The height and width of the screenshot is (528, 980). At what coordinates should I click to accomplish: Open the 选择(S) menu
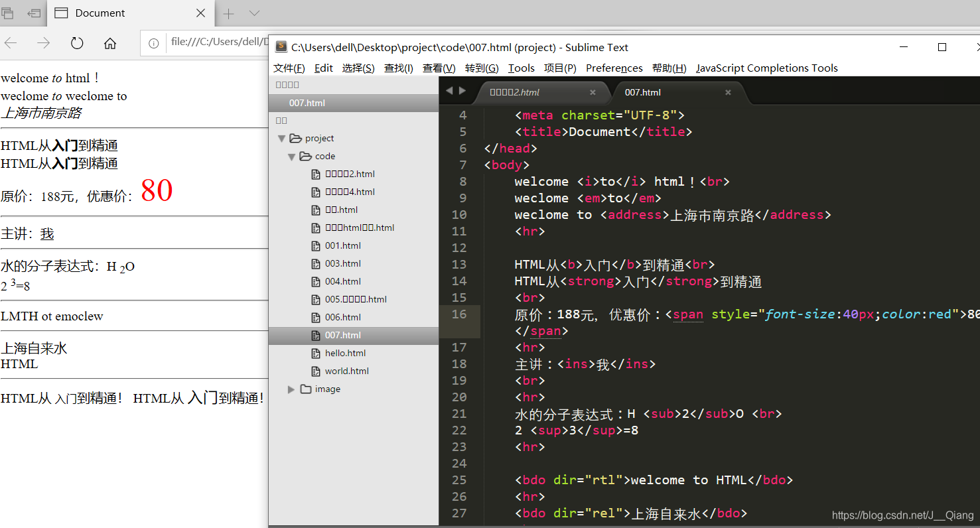click(x=358, y=68)
